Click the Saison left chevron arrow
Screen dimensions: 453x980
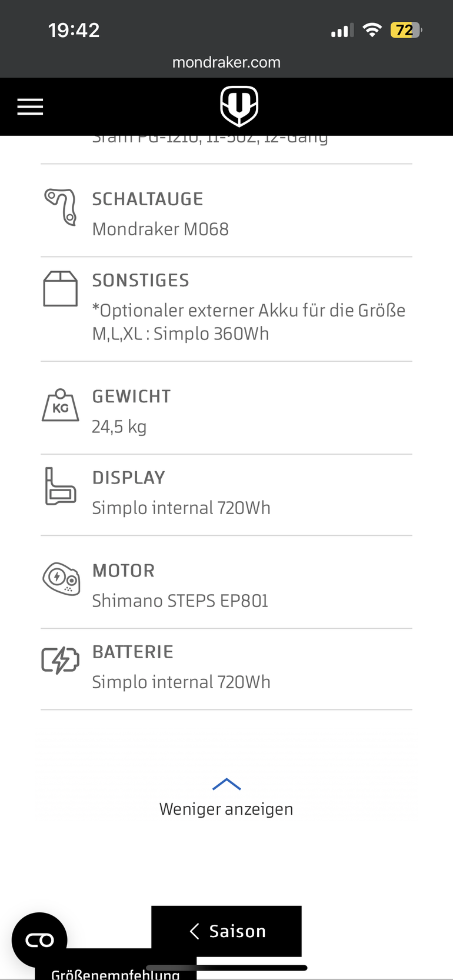tap(195, 931)
